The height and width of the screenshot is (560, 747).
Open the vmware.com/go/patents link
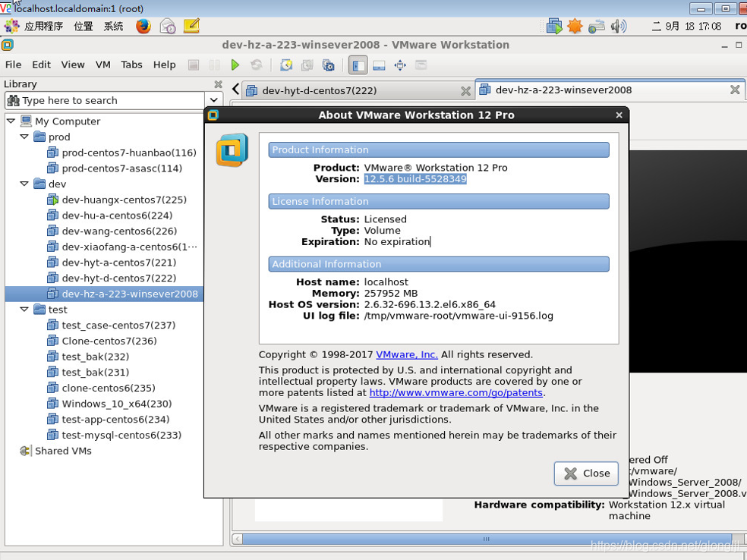coord(456,393)
